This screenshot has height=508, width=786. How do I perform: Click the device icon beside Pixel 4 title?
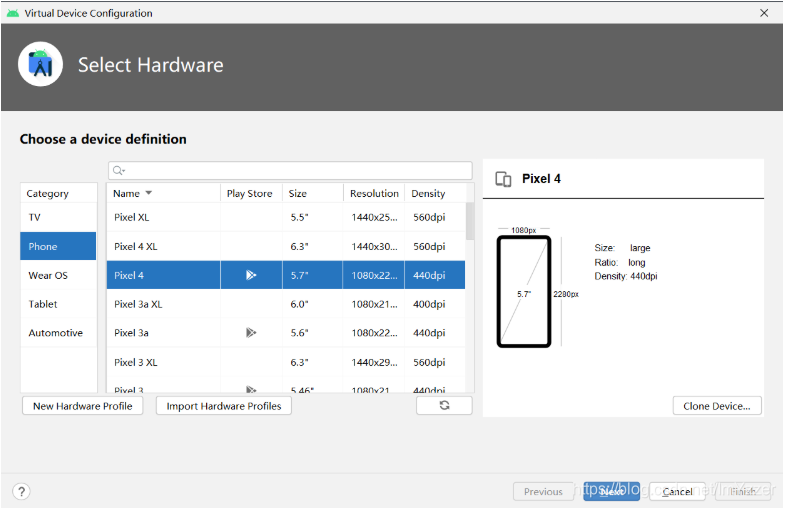pyautogui.click(x=503, y=179)
